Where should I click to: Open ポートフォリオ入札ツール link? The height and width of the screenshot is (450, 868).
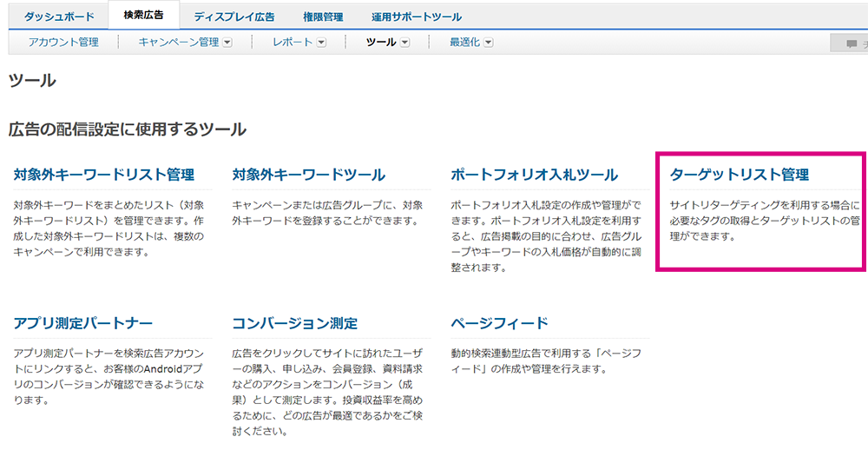[x=534, y=175]
